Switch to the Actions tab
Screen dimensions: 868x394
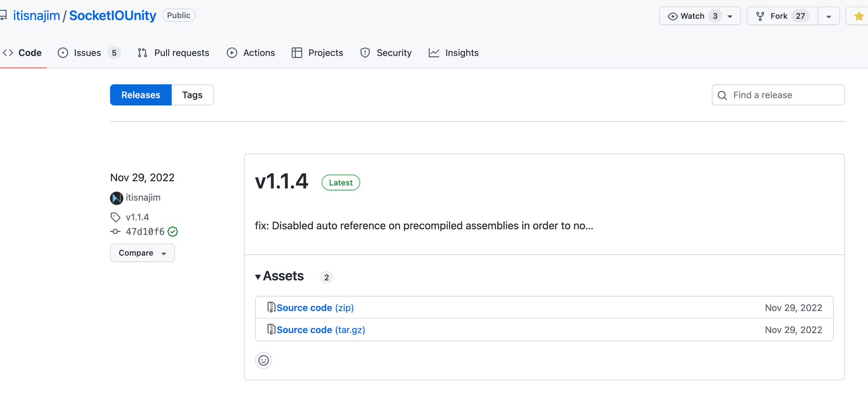coord(251,53)
